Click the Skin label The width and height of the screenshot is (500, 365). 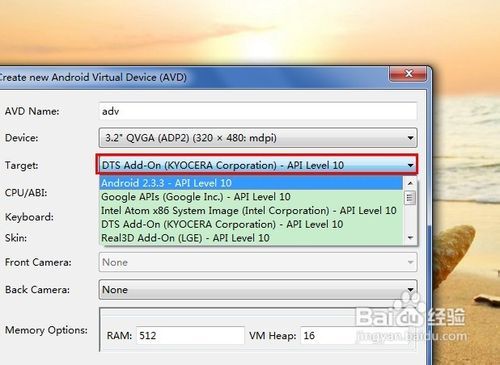16,238
